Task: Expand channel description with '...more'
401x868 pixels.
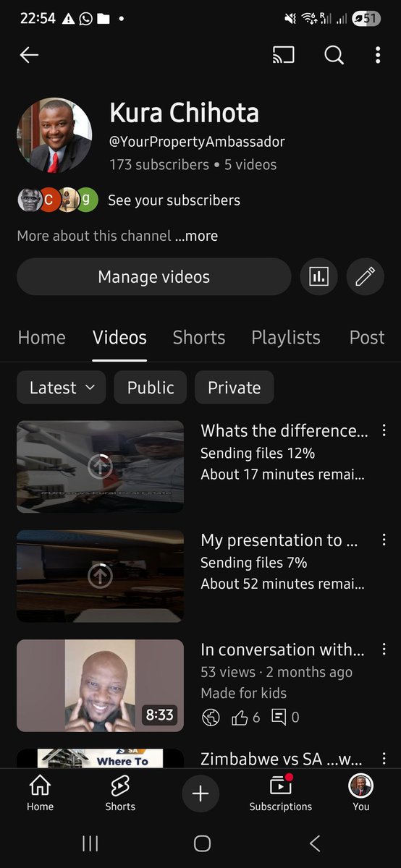Action: (196, 236)
